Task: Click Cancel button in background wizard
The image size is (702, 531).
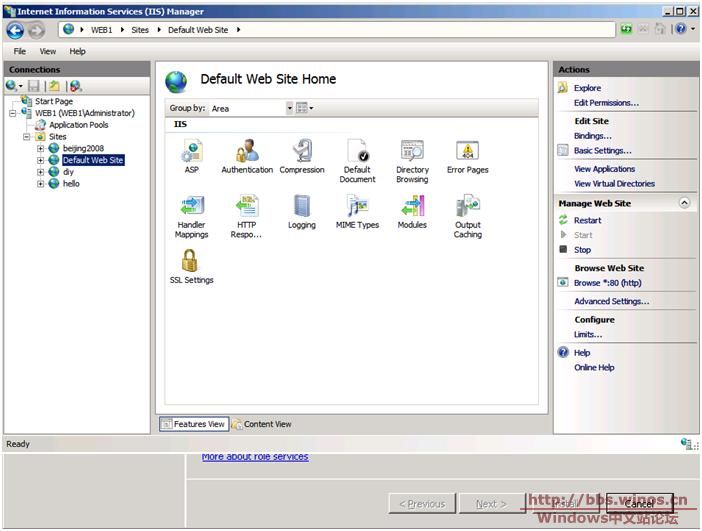Action: pyautogui.click(x=640, y=504)
